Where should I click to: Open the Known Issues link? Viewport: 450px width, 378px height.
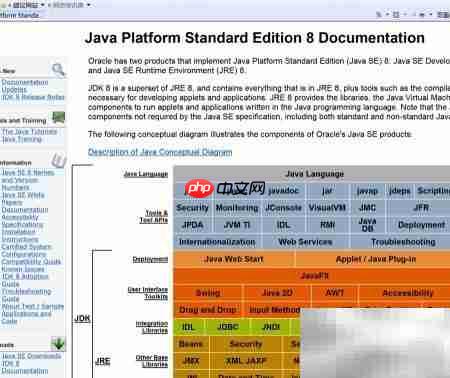click(23, 269)
